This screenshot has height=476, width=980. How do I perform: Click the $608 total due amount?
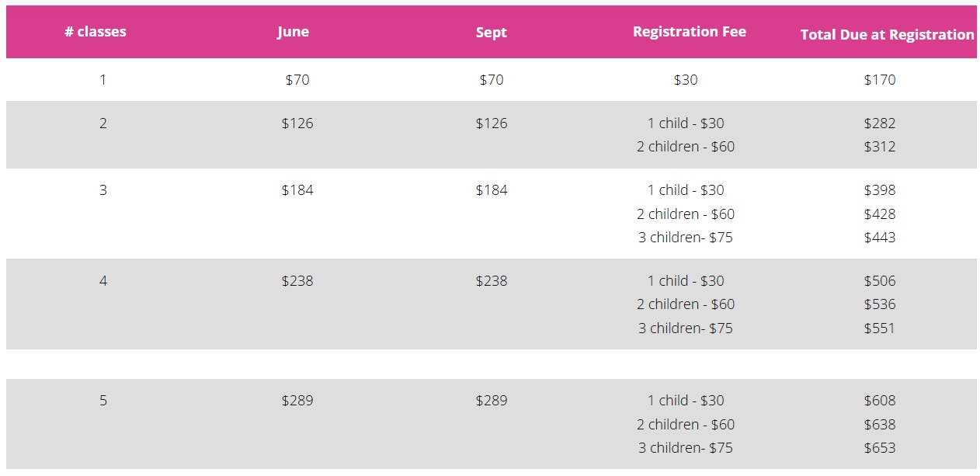[879, 401]
